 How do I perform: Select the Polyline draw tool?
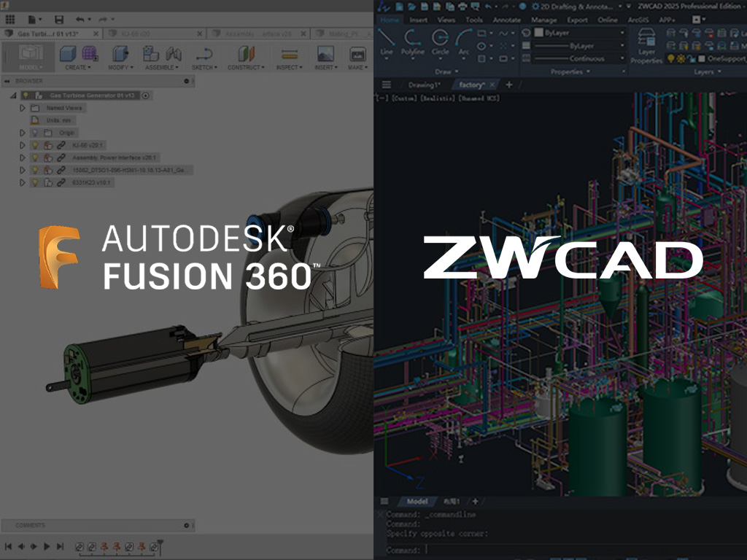[412, 40]
